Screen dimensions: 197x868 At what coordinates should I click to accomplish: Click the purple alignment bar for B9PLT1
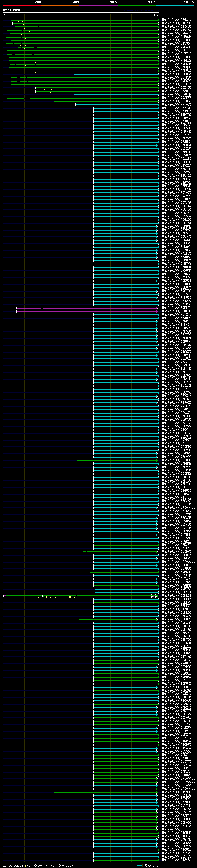click(87, 308)
